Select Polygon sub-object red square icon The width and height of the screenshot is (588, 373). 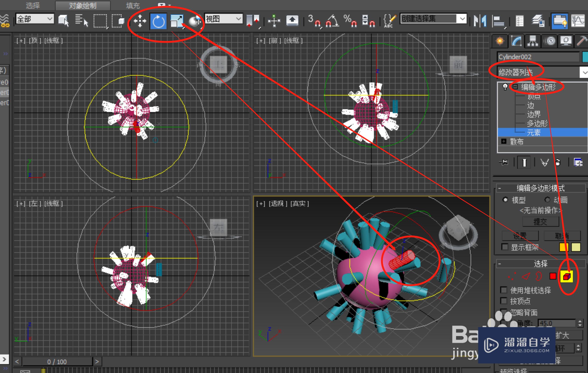553,276
